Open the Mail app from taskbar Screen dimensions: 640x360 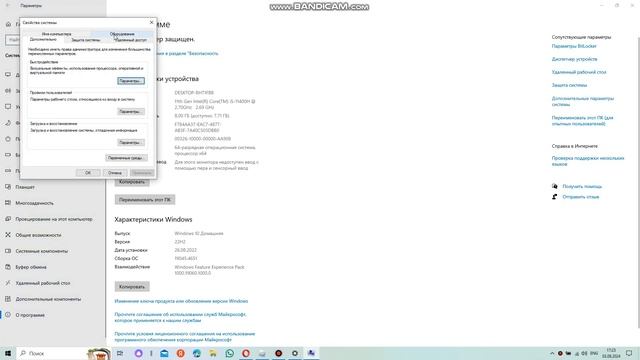[x=164, y=353]
